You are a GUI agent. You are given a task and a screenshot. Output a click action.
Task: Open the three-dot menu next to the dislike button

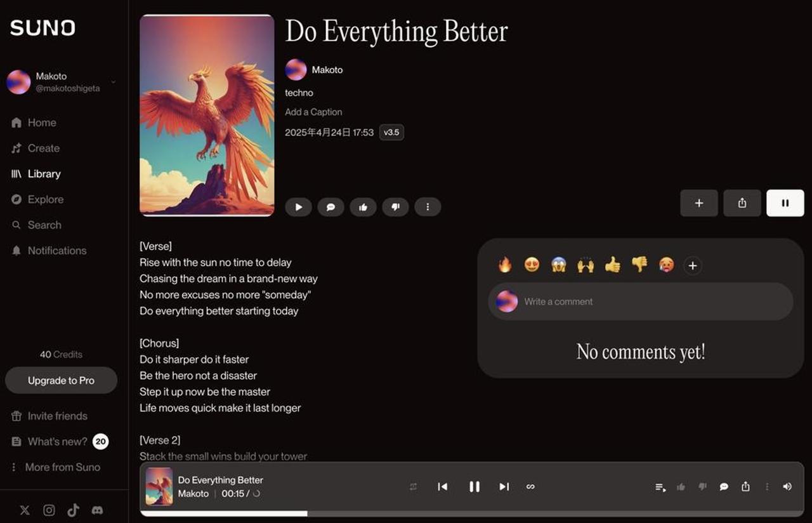[x=428, y=206]
